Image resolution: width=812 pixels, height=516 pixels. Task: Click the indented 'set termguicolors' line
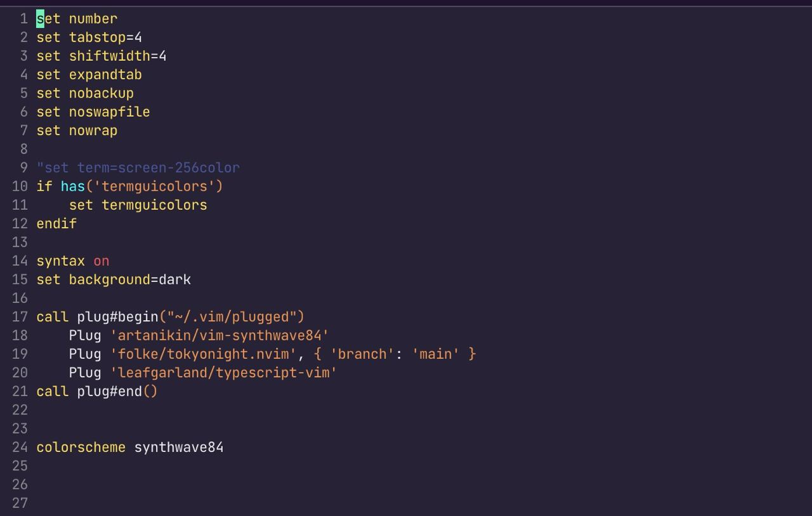138,205
